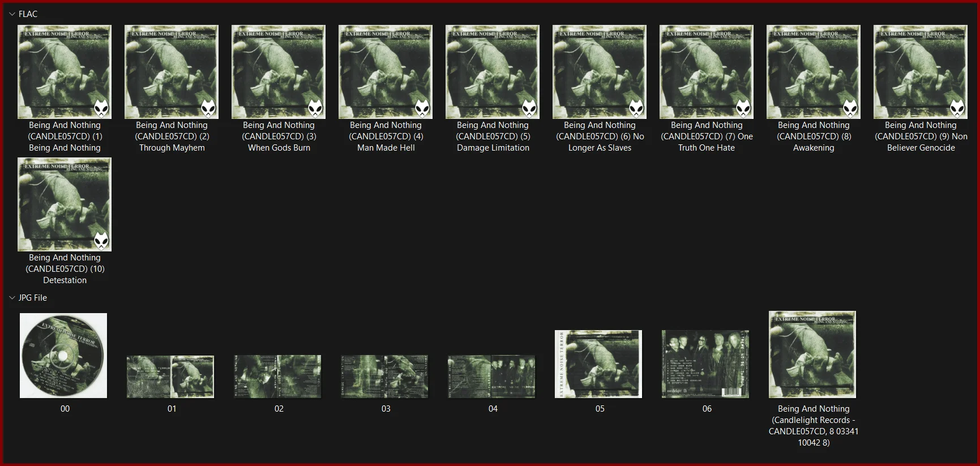This screenshot has height=466, width=980.
Task: Click the file name '(9) Non Believer Genocide'
Action: 921,142
